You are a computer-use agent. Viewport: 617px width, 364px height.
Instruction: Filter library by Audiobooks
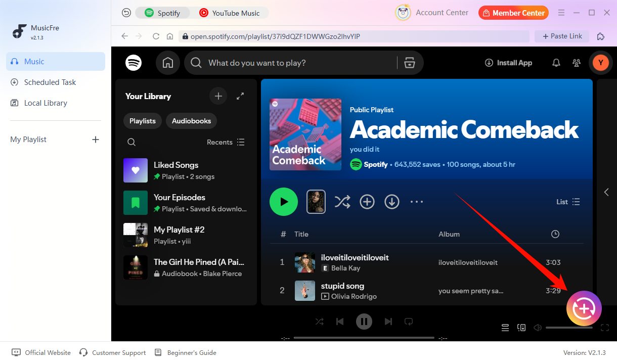point(191,121)
